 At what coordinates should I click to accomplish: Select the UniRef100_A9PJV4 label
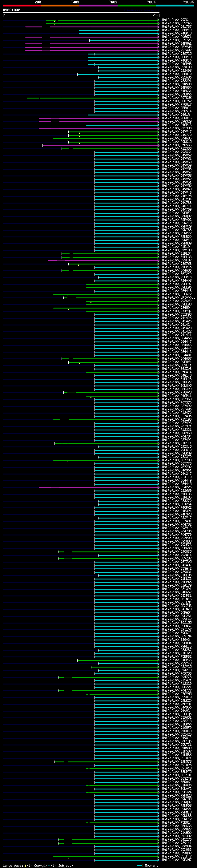176,792
